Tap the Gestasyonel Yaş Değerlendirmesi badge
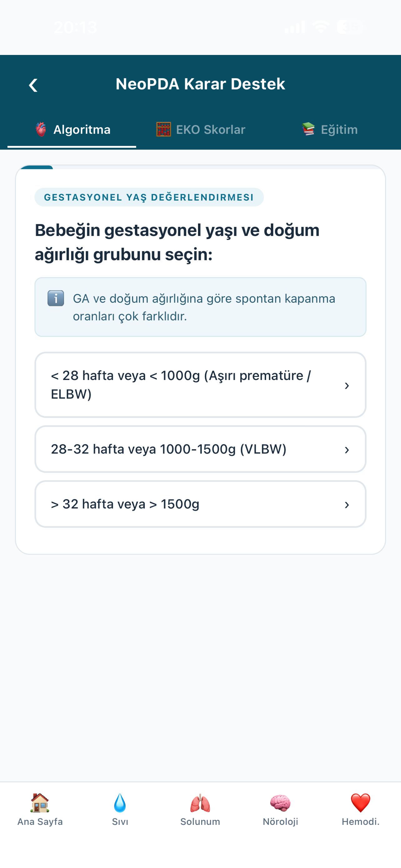Image resolution: width=401 pixels, height=868 pixels. 149,197
